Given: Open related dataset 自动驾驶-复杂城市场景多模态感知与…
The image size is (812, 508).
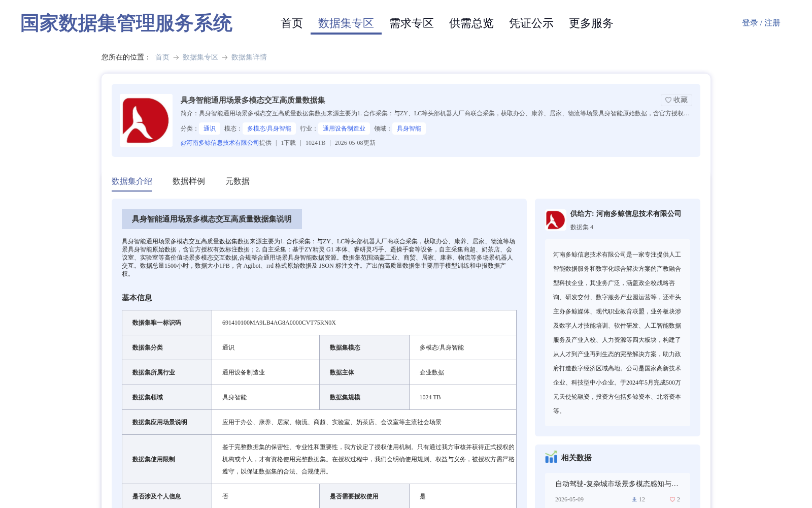Looking at the screenshot, I should click(x=617, y=484).
